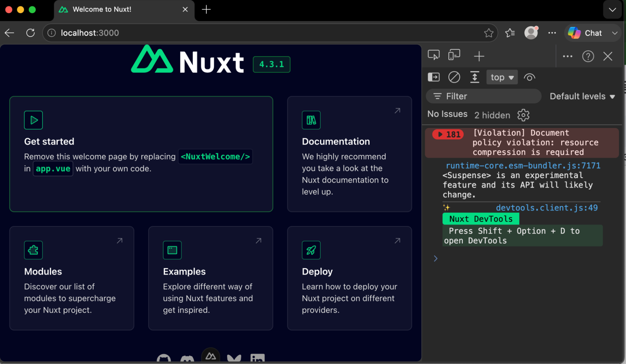Image resolution: width=626 pixels, height=364 pixels.
Task: Open runtime-core.esm-bundler.js:7171 source link
Action: click(x=523, y=166)
